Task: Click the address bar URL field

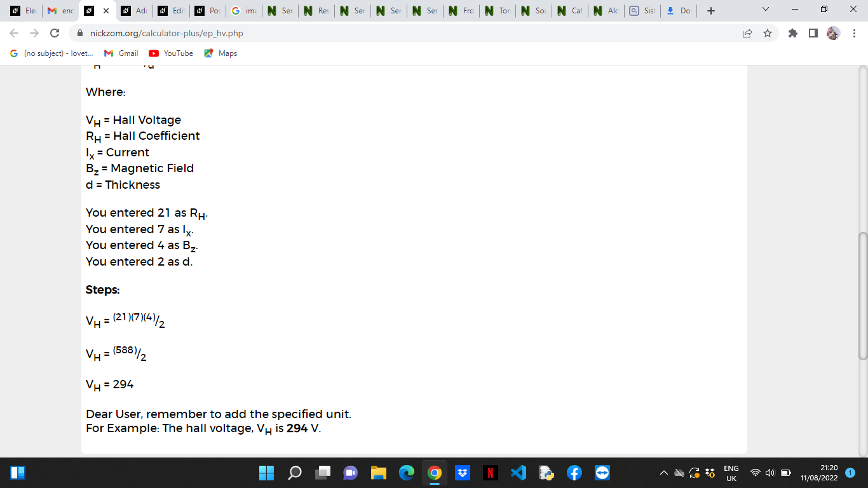Action: [x=407, y=33]
